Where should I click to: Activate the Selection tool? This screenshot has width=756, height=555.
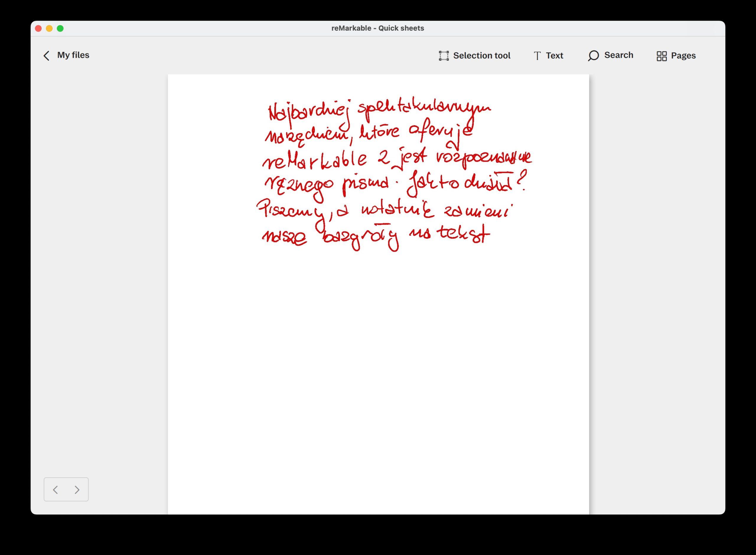475,56
